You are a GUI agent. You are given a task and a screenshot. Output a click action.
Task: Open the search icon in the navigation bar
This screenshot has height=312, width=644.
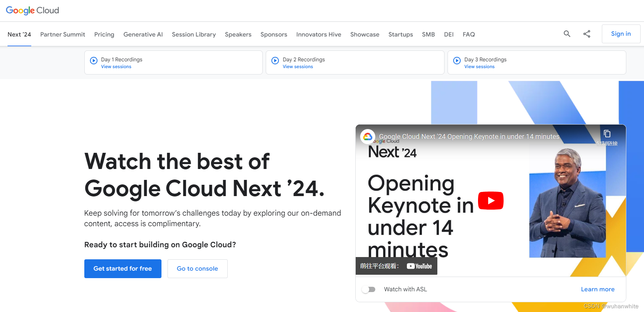point(567,34)
